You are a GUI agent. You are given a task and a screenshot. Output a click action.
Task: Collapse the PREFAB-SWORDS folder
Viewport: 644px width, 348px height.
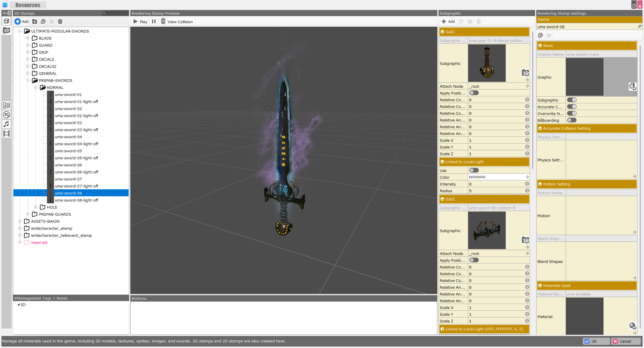click(28, 80)
